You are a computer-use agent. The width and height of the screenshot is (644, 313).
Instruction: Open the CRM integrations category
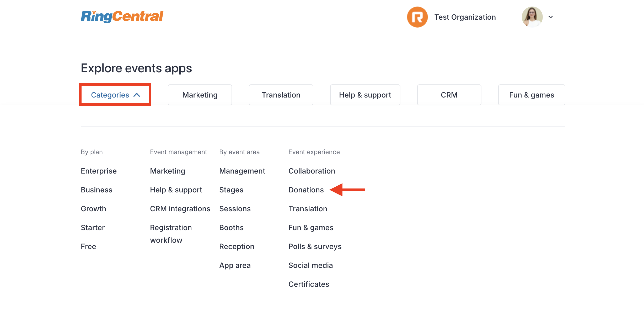click(x=180, y=209)
